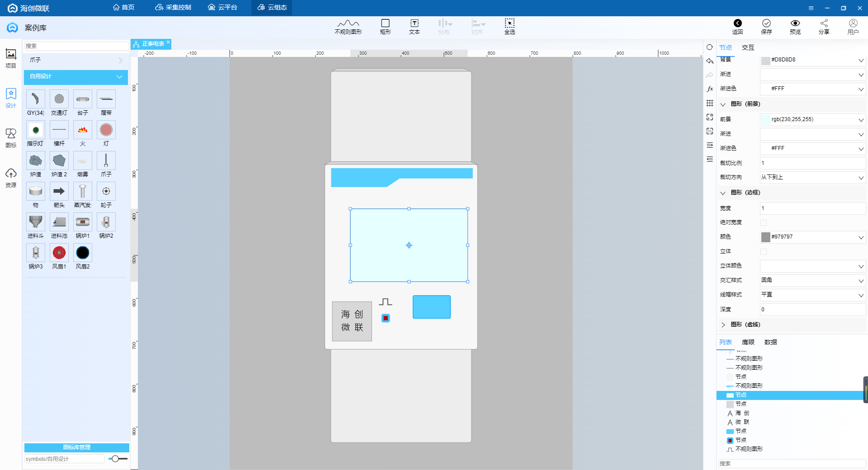
Task: Click the border color #979797 swatch
Action: click(x=765, y=237)
